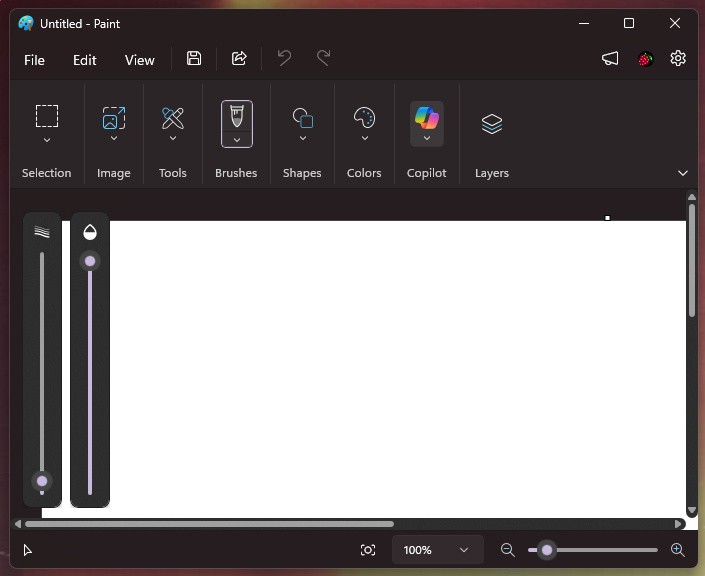Click the Image resize icon
Viewport: 705px width, 576px height.
(x=114, y=118)
